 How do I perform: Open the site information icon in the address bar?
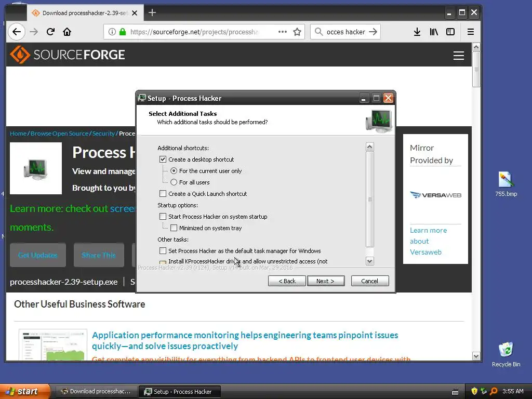(x=112, y=32)
